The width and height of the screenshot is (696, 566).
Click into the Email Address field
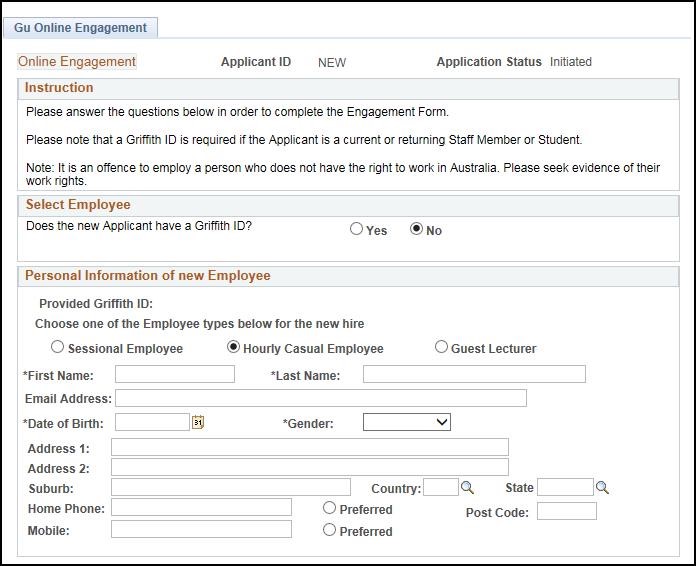(x=320, y=398)
